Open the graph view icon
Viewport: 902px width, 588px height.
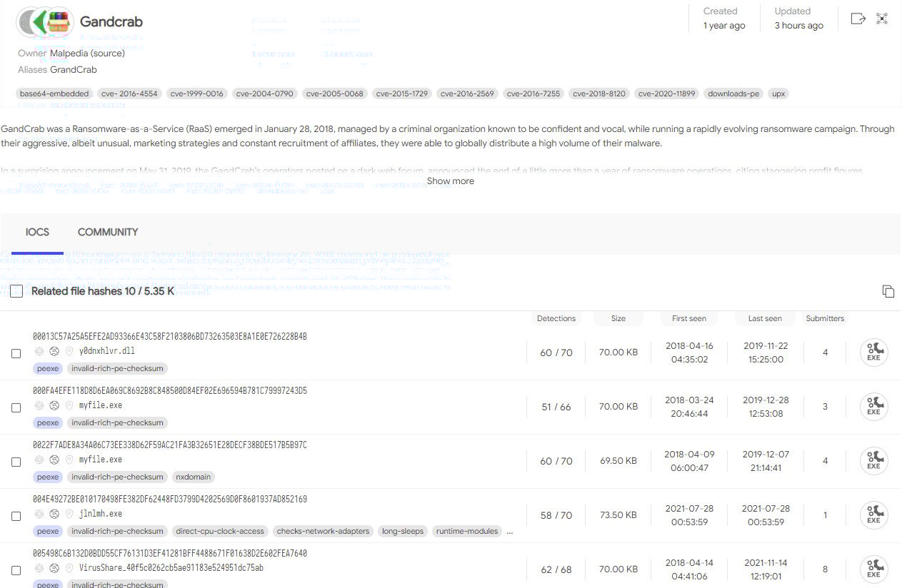point(882,19)
